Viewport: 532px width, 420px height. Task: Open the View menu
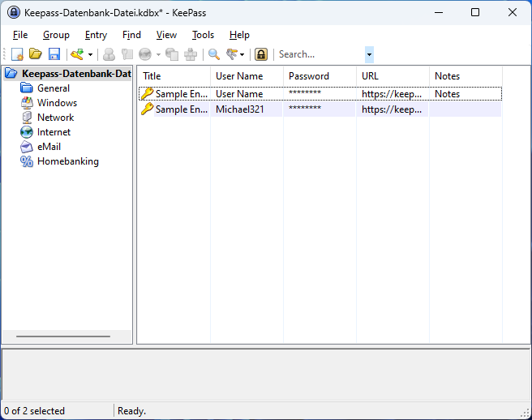[x=166, y=35]
